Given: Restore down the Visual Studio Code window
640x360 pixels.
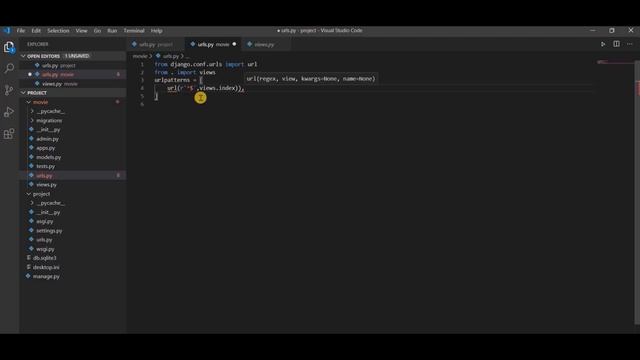Looking at the screenshot, I should (611, 31).
